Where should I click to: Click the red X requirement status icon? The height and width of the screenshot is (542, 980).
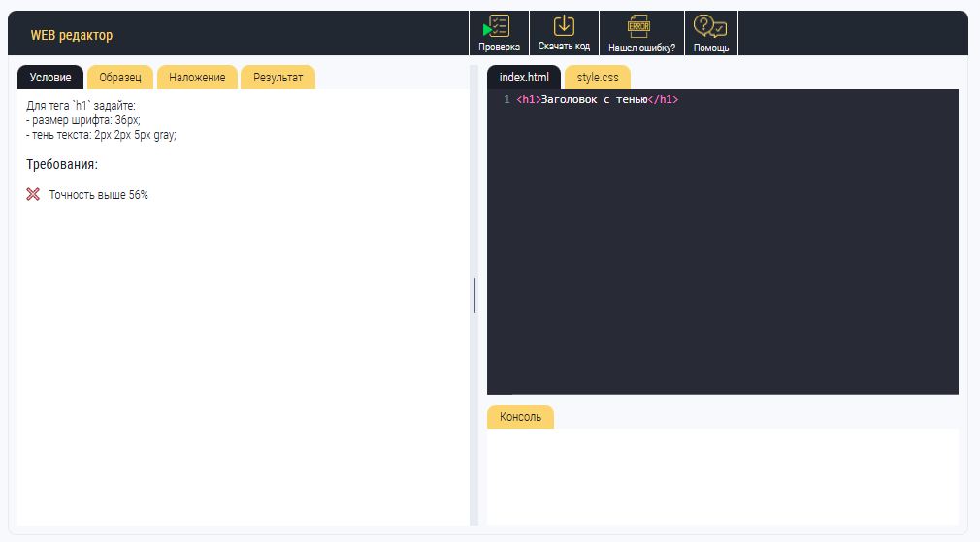click(33, 195)
